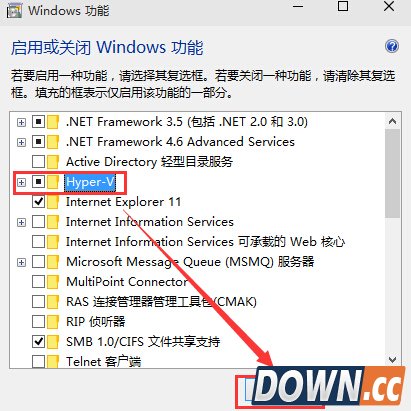
Task: Select .NET Framework 4.6 Advanced Services item
Action: (x=180, y=142)
